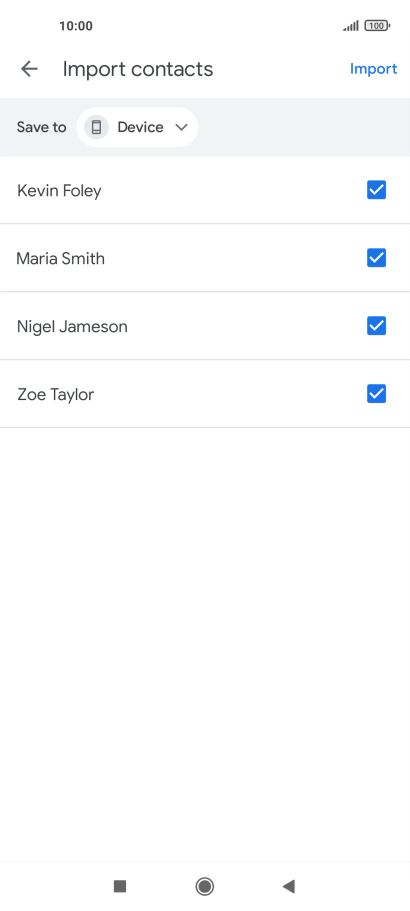
Task: Uncheck the Maria Smith checkbox
Action: [376, 258]
